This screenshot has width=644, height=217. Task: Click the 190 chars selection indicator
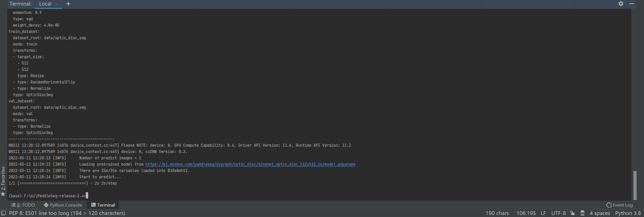point(497,213)
